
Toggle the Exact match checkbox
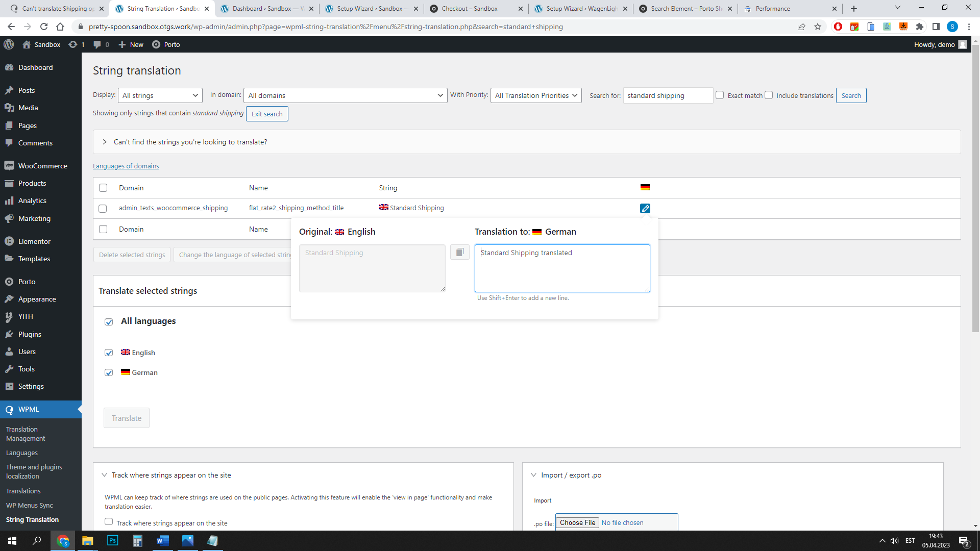click(x=720, y=95)
